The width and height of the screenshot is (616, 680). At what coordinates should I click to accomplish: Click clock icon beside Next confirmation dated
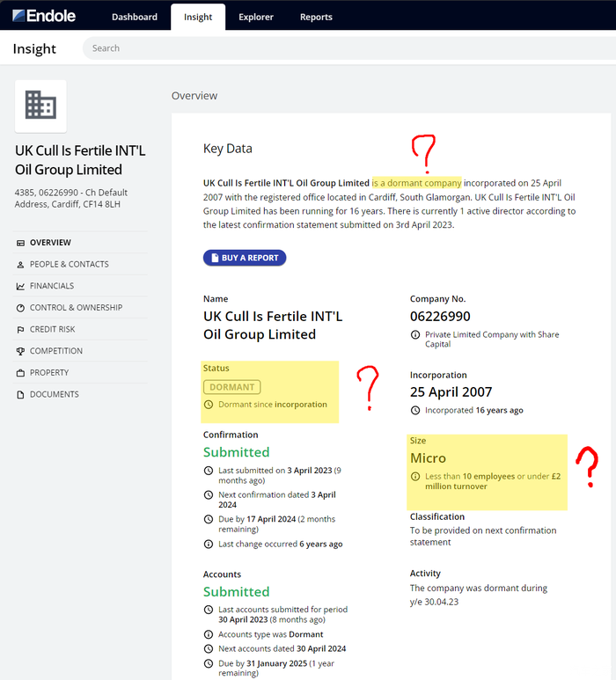(x=209, y=494)
